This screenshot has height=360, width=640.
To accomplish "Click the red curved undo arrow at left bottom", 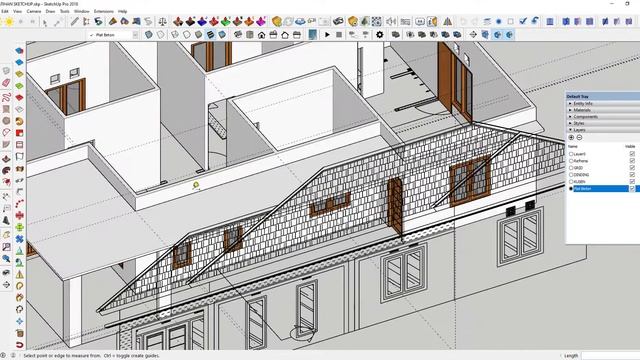I will [x=19, y=345].
